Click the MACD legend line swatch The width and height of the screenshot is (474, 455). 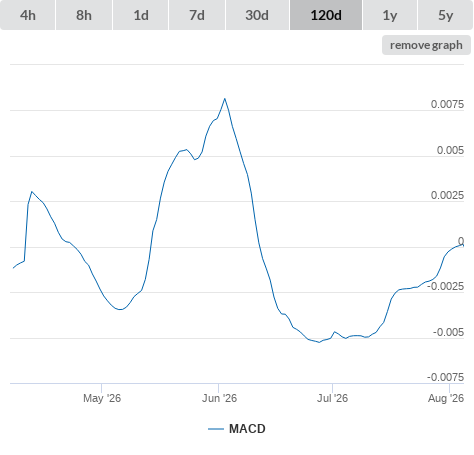click(216, 429)
